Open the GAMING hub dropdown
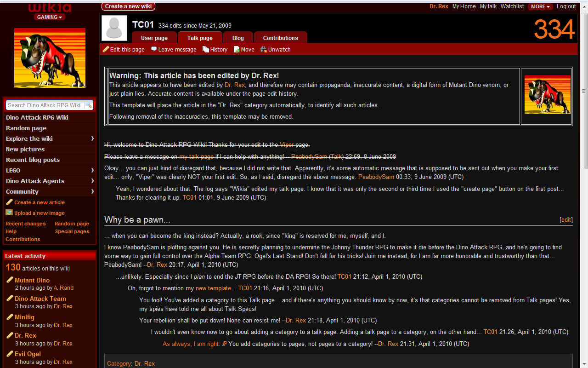588x368 pixels. 50,17
